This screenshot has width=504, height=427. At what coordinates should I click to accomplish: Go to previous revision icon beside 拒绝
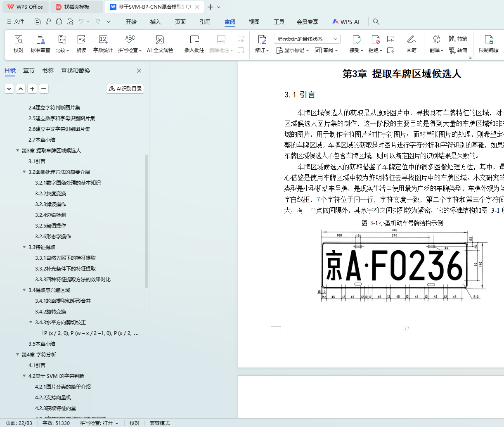pyautogui.click(x=390, y=39)
